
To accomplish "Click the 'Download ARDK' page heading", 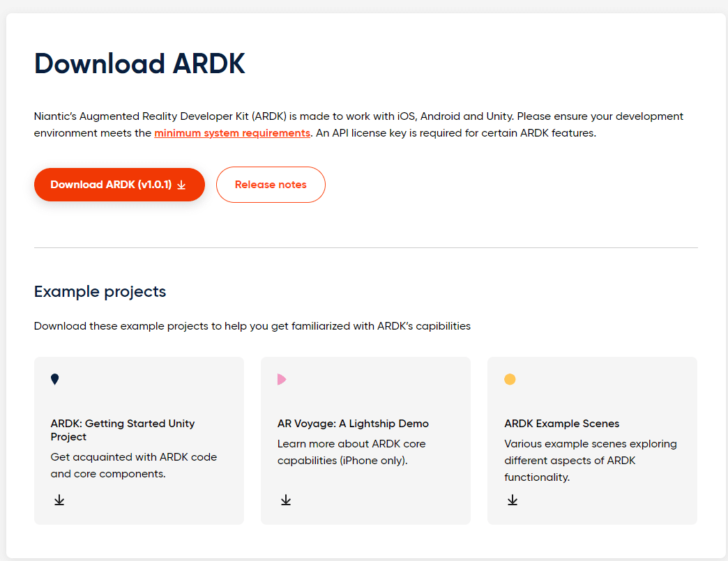I will 139,63.
